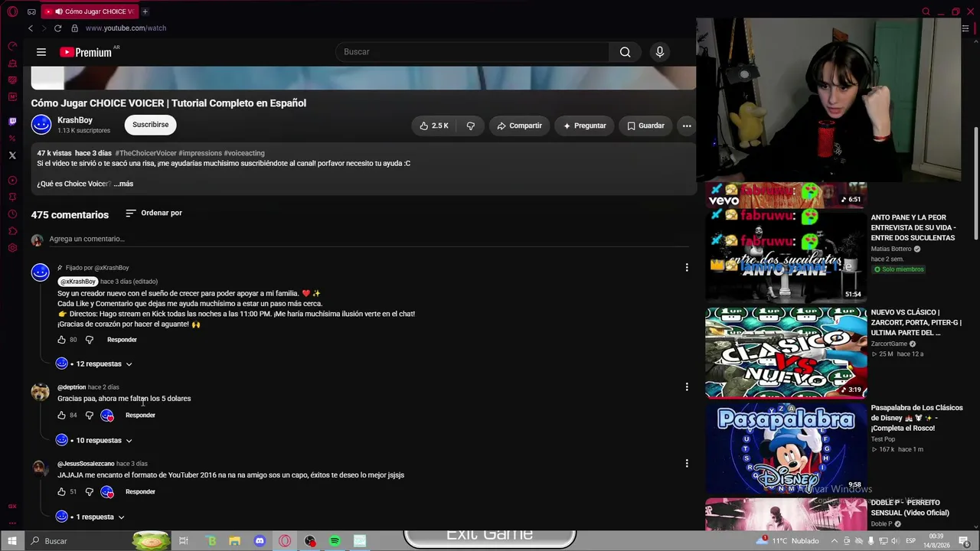Screen dimensions: 980x551
Task: Start voice search with the microphone
Action: pyautogui.click(x=660, y=52)
